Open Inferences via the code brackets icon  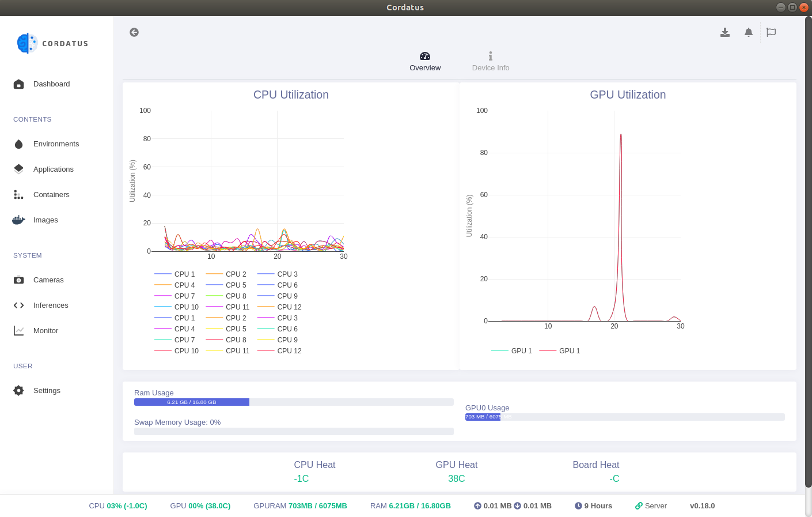[x=19, y=305]
